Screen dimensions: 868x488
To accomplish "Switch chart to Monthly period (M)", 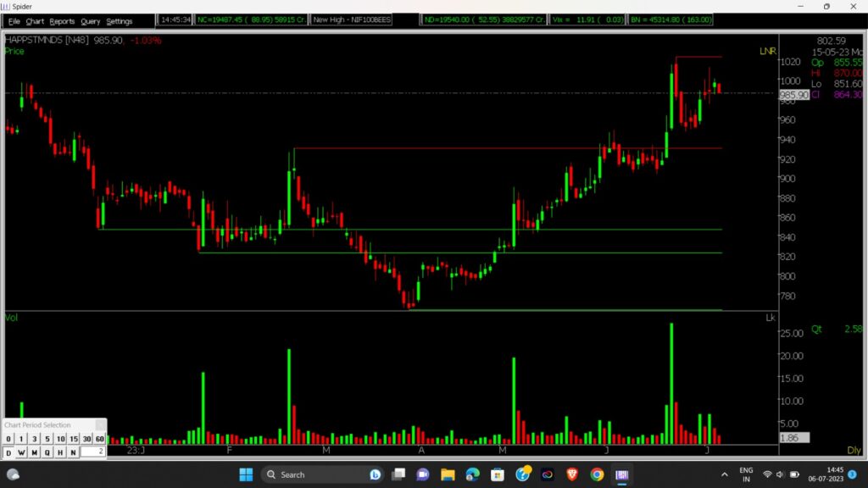I will click(35, 452).
